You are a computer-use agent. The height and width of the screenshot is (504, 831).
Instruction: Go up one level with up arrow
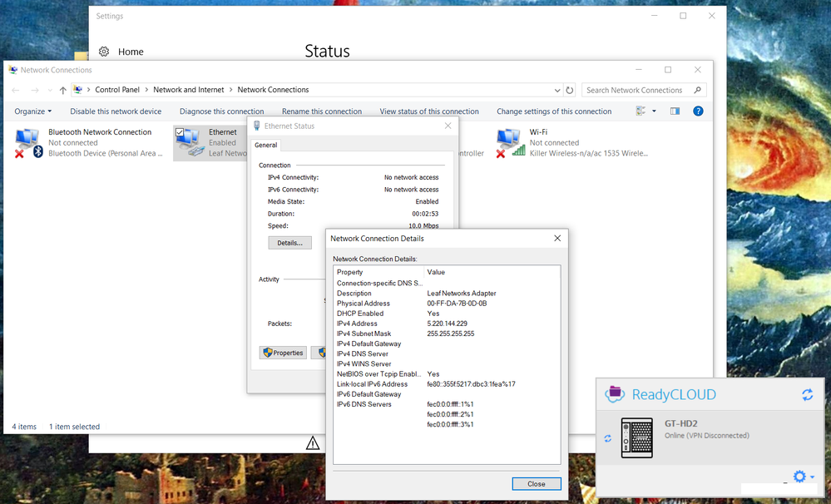[x=62, y=90]
